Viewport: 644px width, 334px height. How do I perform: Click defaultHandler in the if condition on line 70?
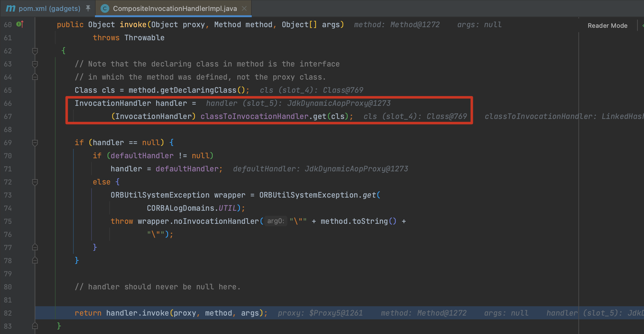142,156
